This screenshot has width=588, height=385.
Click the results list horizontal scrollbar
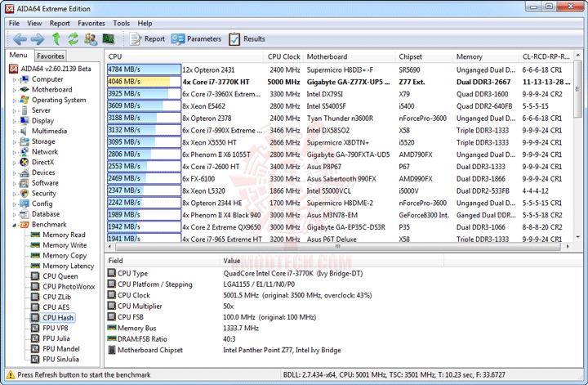339,247
